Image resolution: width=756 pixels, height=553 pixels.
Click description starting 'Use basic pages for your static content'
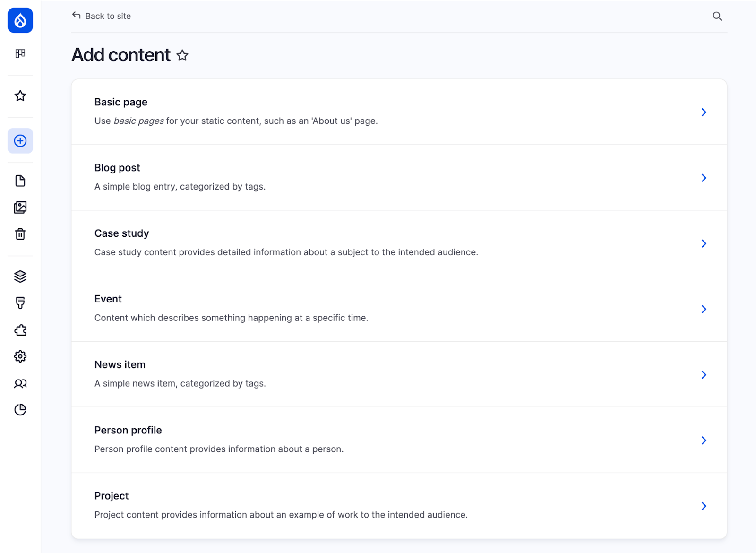(x=236, y=121)
